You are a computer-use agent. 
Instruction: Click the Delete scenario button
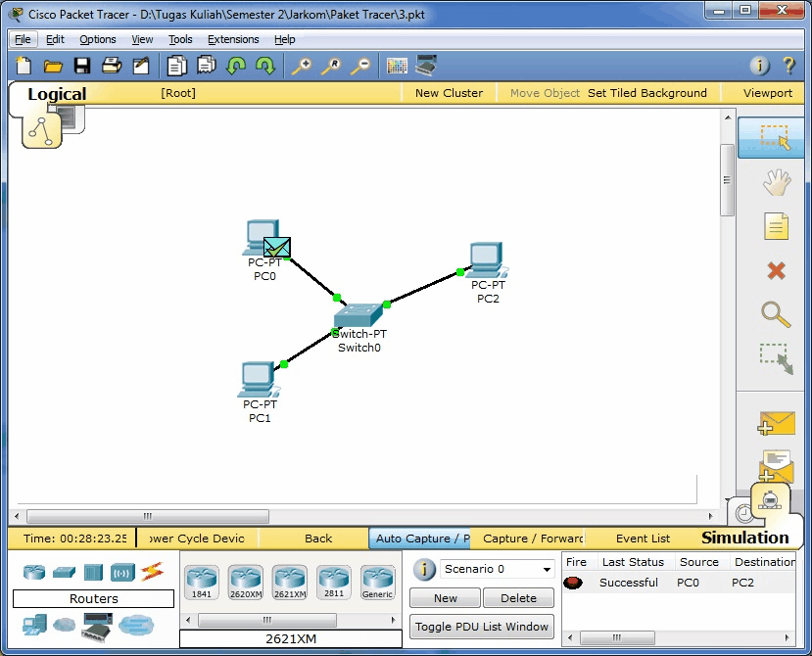(x=518, y=598)
